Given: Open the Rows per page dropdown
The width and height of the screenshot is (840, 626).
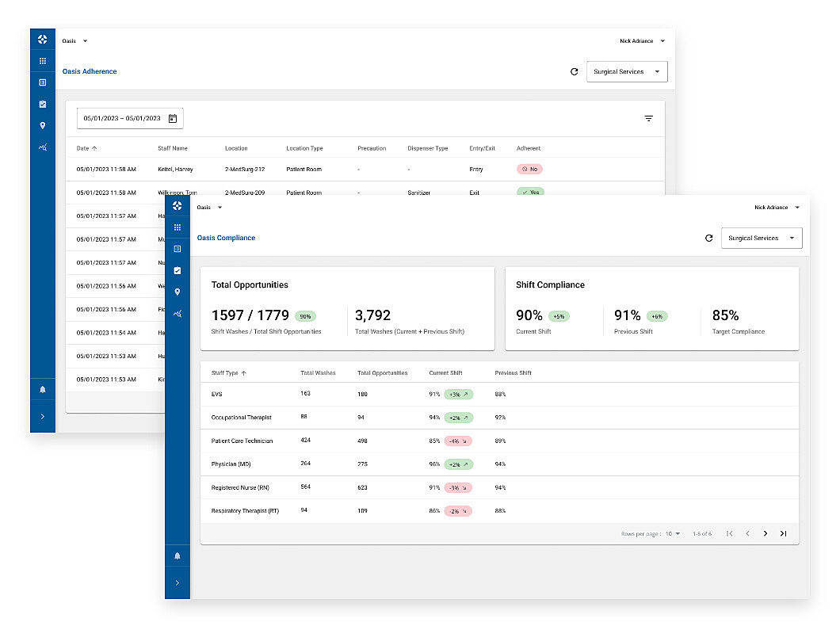Looking at the screenshot, I should coord(673,534).
